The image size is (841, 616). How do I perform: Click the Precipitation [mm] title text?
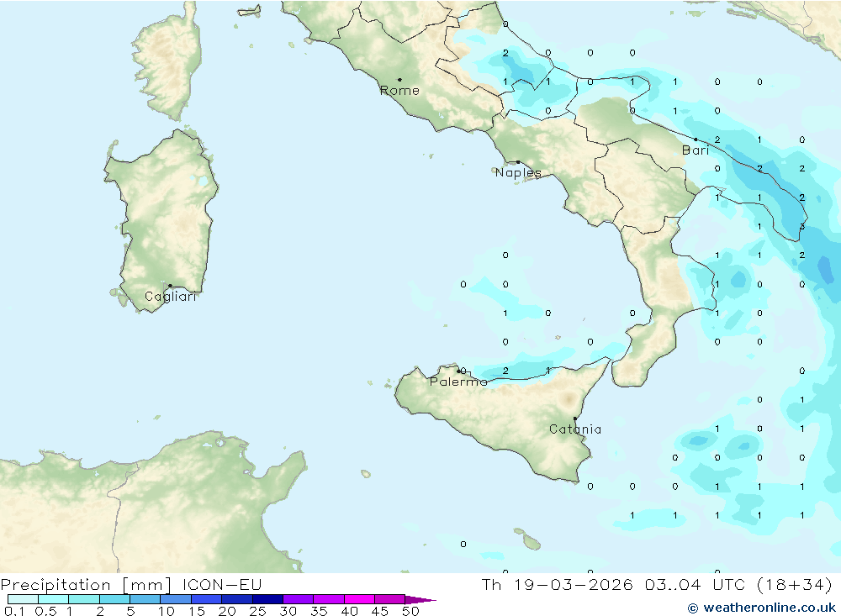86,585
